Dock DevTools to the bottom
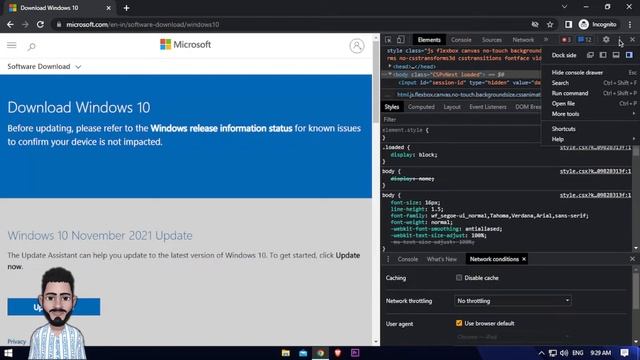 click(616, 55)
